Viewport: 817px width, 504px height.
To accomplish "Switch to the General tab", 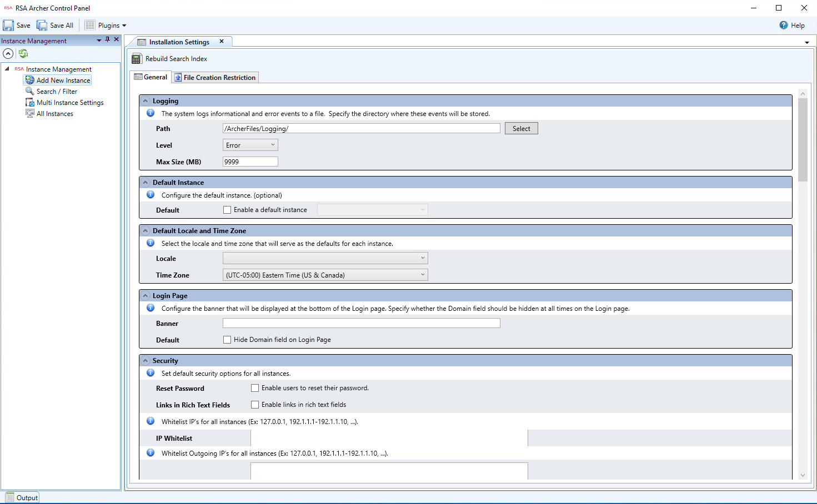I will pos(151,77).
